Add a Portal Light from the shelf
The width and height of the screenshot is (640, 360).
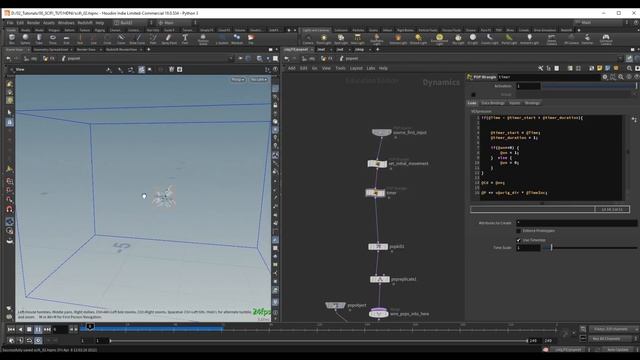coord(509,39)
